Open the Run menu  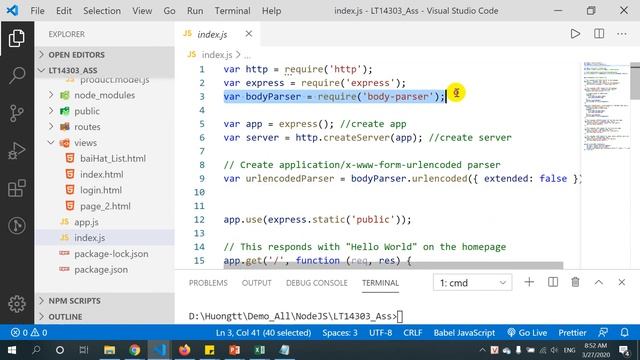tap(195, 11)
